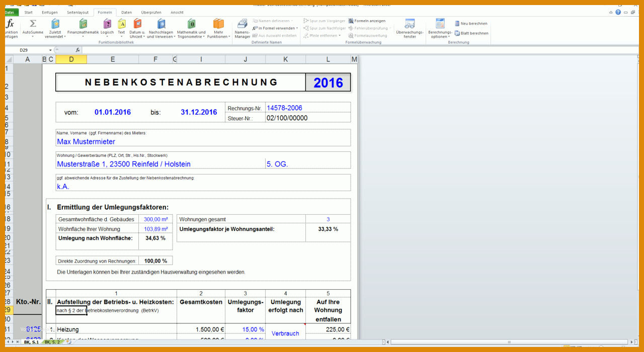Select the BK, S. 2 sheet tab
The height and width of the screenshot is (352, 644).
tap(52, 342)
